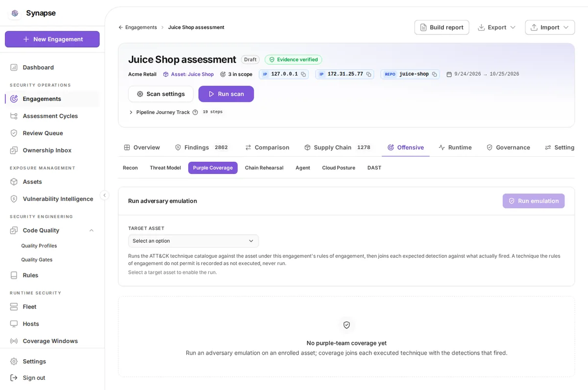Click the shield icon in empty coverage state
The image size is (588, 390).
[346, 325]
